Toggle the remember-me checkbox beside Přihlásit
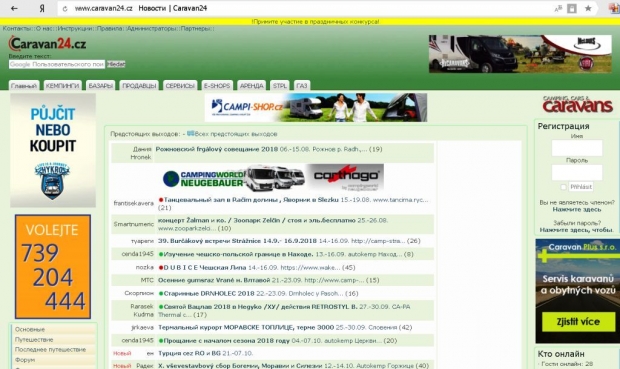This screenshot has width=620, height=369. [563, 187]
